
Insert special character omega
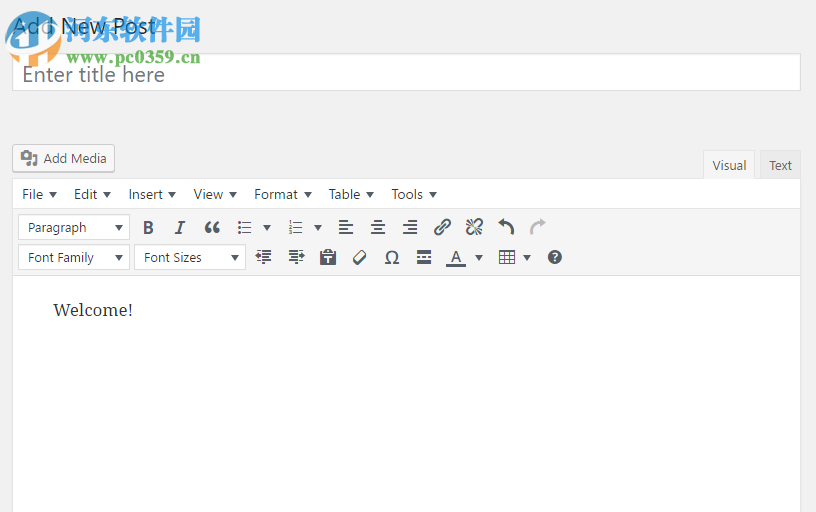(x=392, y=257)
